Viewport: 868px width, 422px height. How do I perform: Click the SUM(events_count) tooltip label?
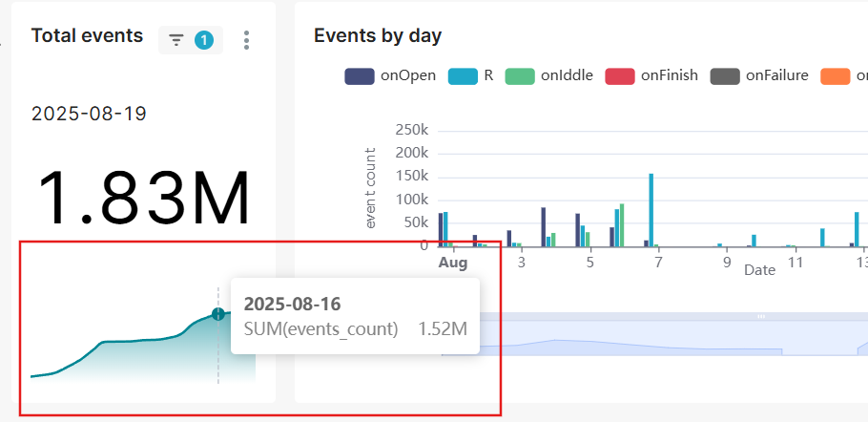pos(321,329)
